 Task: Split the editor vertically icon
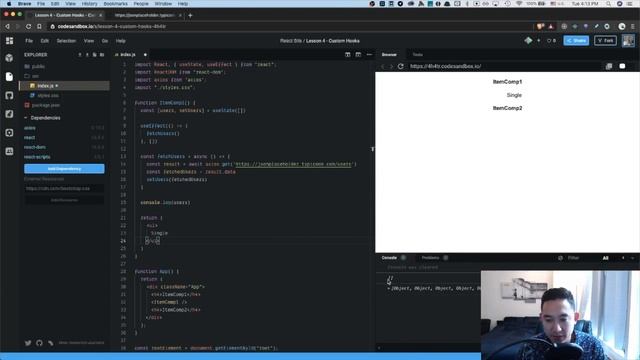coord(358,54)
